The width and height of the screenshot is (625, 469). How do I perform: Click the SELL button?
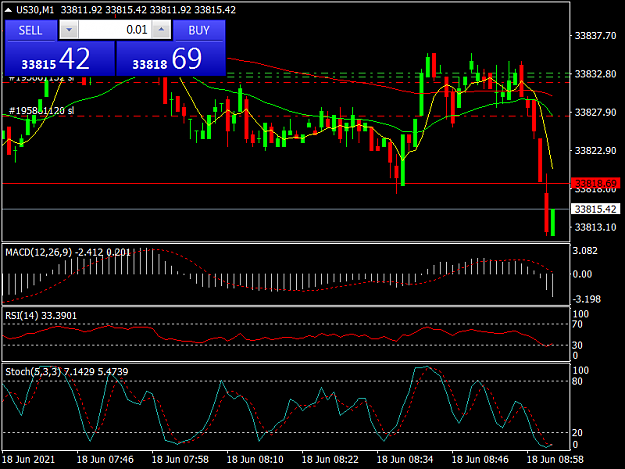point(31,30)
